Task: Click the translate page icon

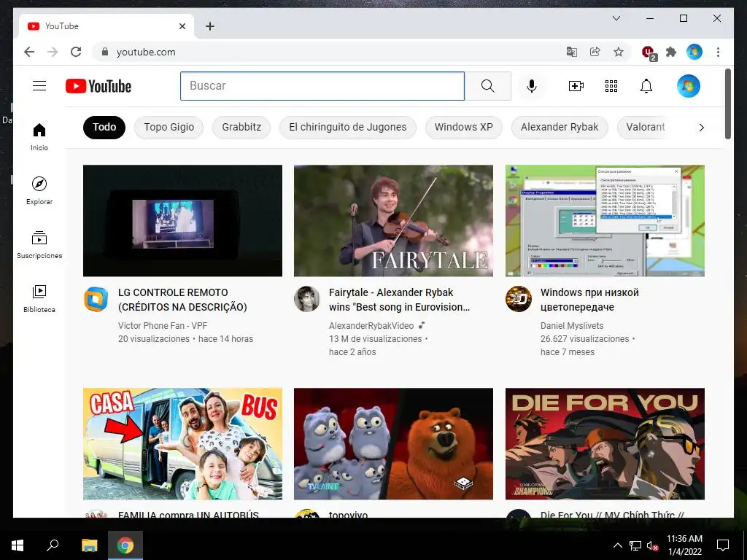Action: tap(572, 52)
